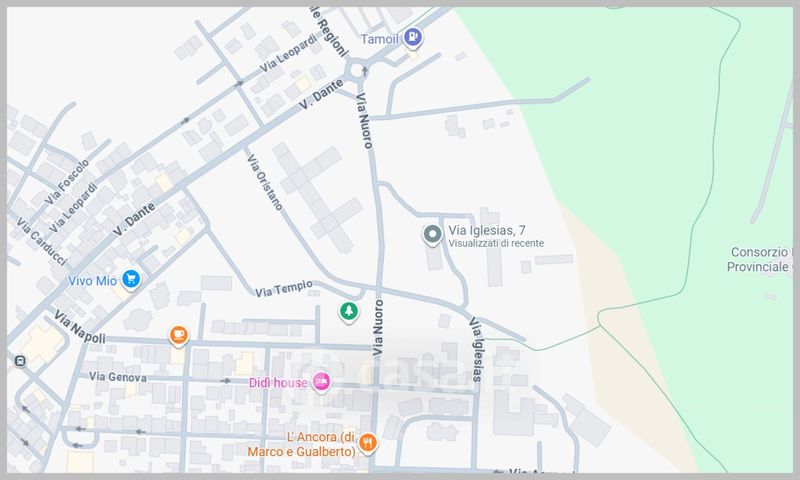Viewport: 800px width, 480px height.
Task: Select the bus stop icon at left edge
Action: point(20,360)
